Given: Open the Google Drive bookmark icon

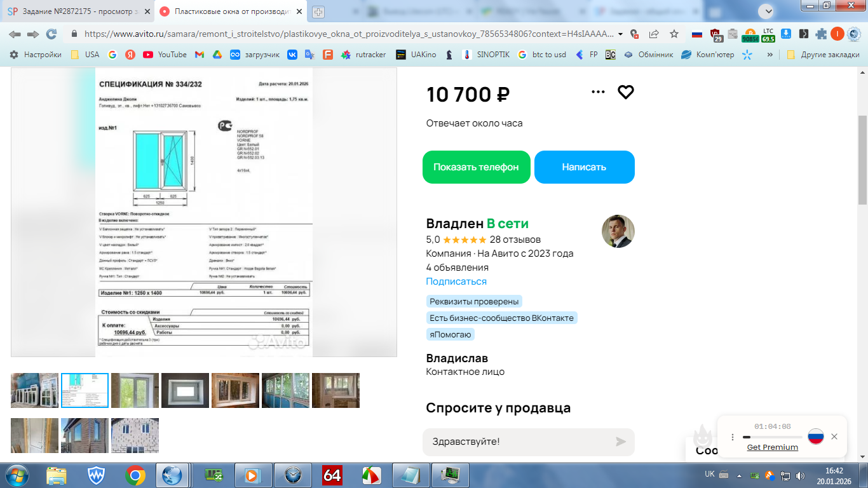Looking at the screenshot, I should 217,55.
